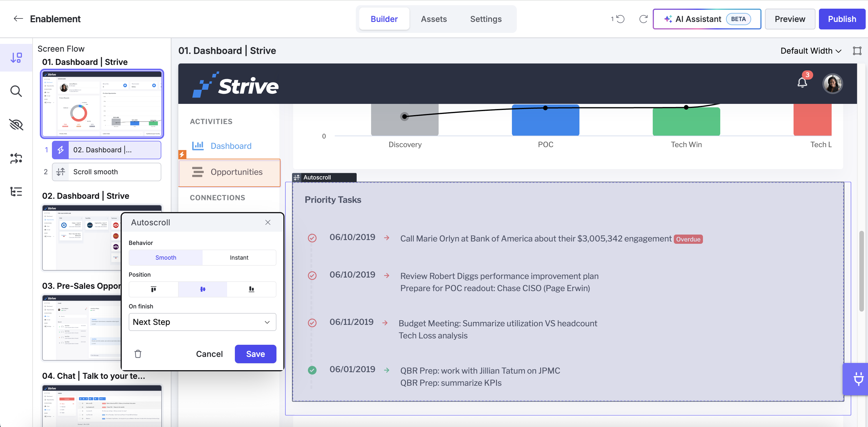
Task: Set behavior to Smooth
Action: [166, 258]
